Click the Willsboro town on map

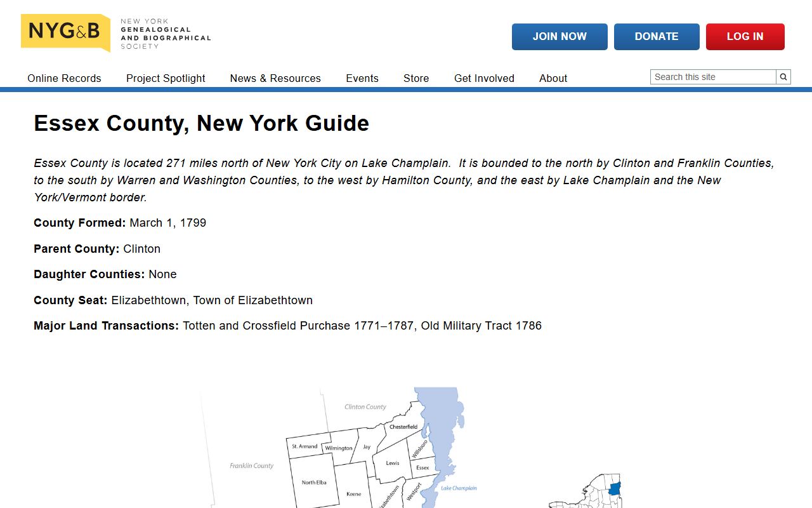tap(419, 449)
